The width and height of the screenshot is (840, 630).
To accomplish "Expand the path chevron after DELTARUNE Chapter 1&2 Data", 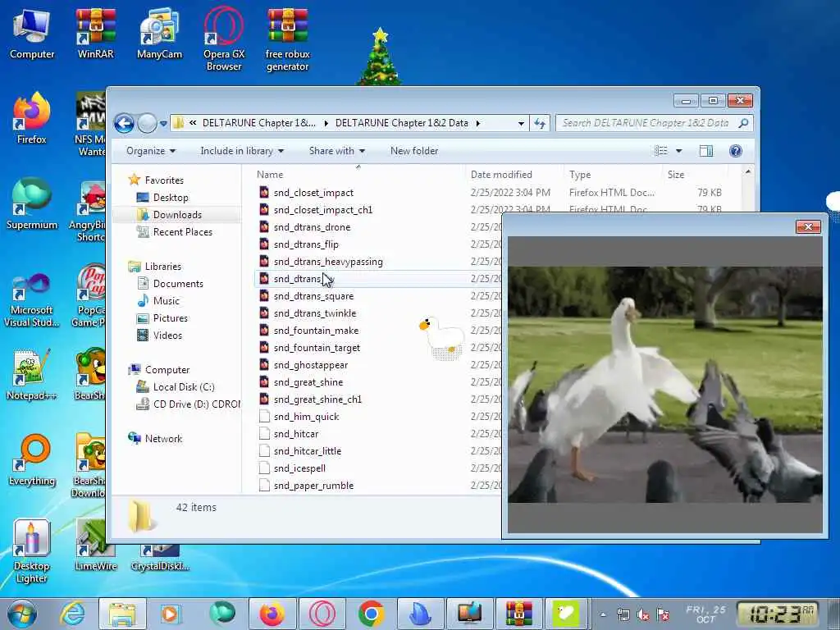I will coord(478,123).
